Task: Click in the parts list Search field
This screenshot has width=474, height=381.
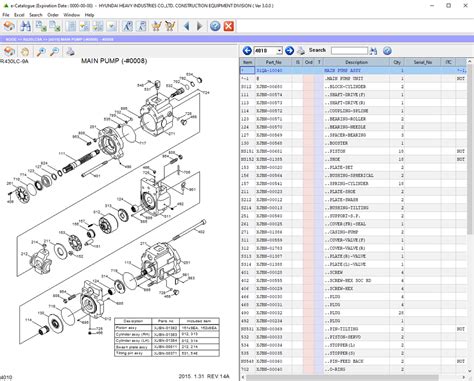Action: 349,51
